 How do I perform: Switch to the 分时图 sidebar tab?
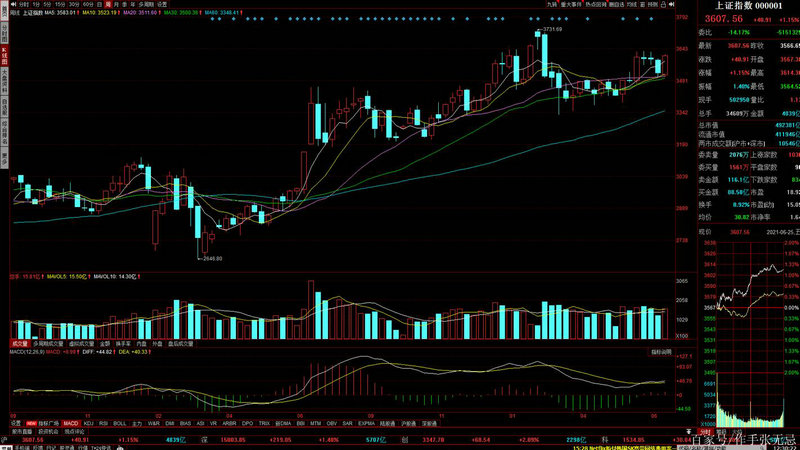tap(4, 30)
